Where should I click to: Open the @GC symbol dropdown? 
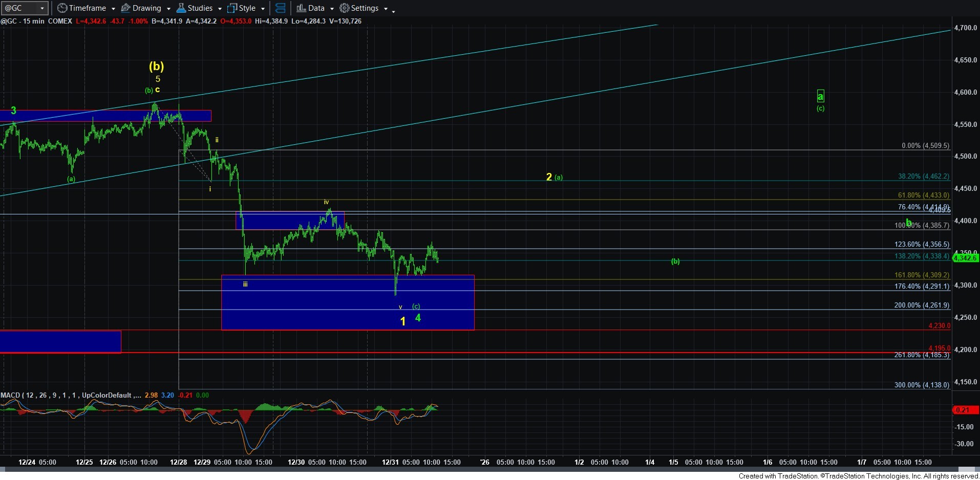(x=42, y=8)
